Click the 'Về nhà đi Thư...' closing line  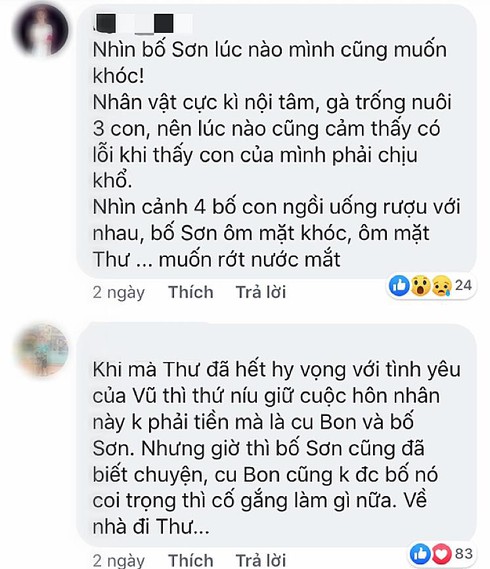260,513
